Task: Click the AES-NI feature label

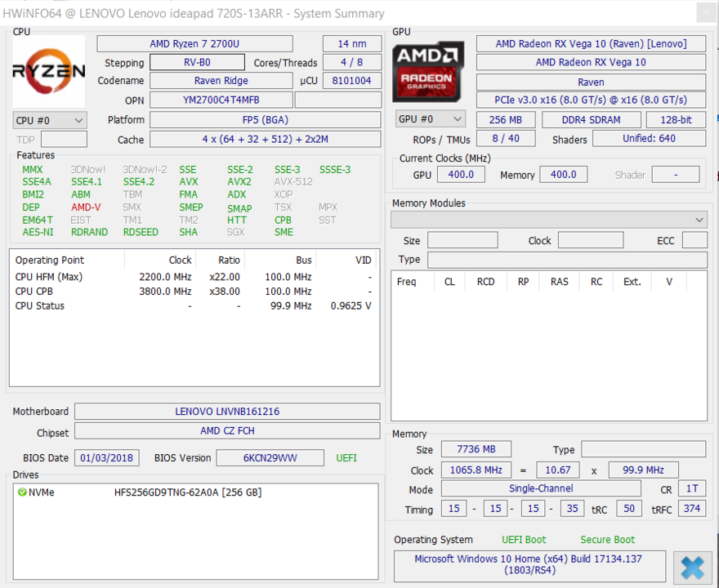Action: click(38, 233)
